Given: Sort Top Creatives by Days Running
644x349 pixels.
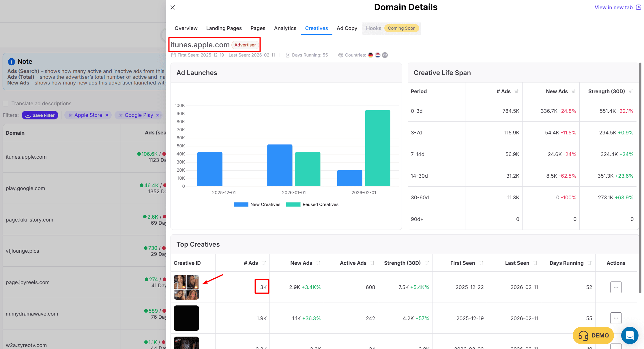Looking at the screenshot, I should pyautogui.click(x=589, y=263).
